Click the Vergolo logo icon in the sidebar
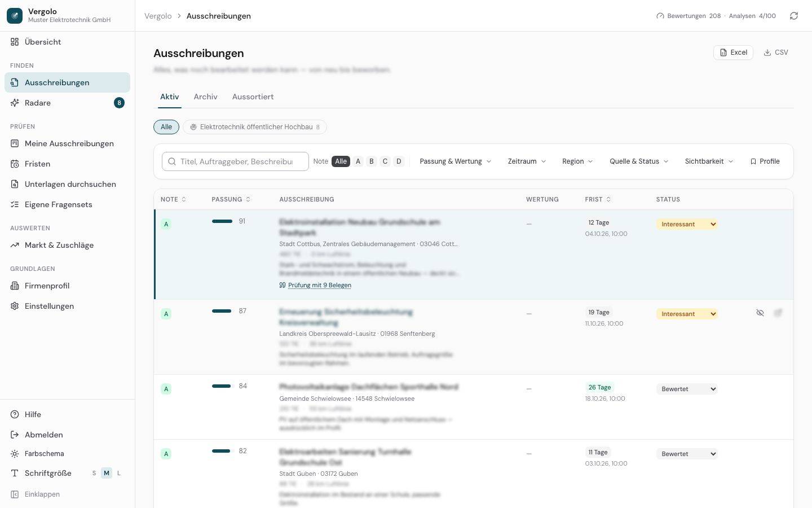Image resolution: width=812 pixels, height=508 pixels. coord(15,16)
